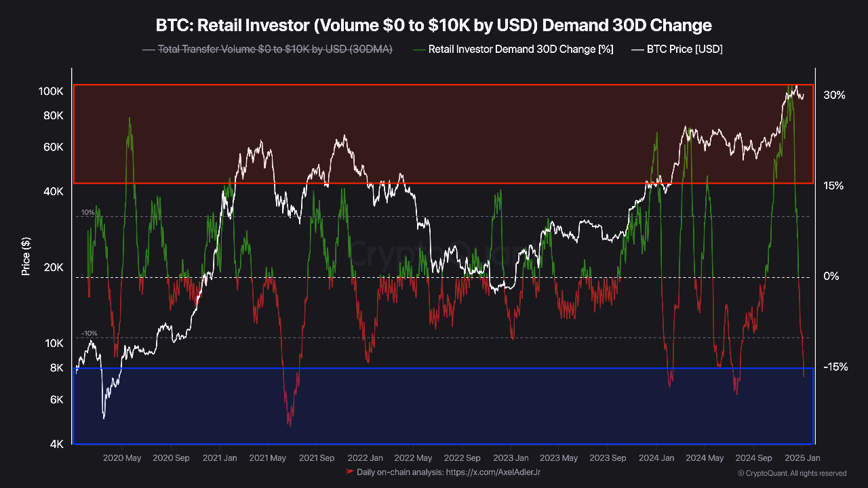Hide the Retail Investor Demand 30D Change series

point(520,49)
